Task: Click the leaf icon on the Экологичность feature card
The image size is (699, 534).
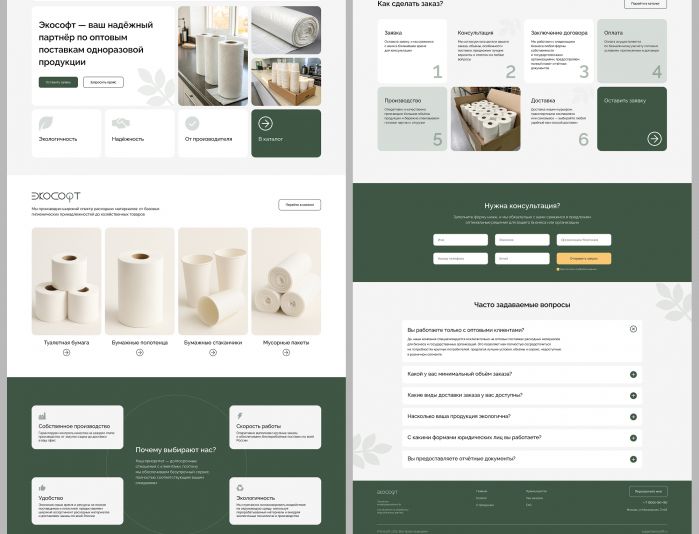Action: point(46,123)
